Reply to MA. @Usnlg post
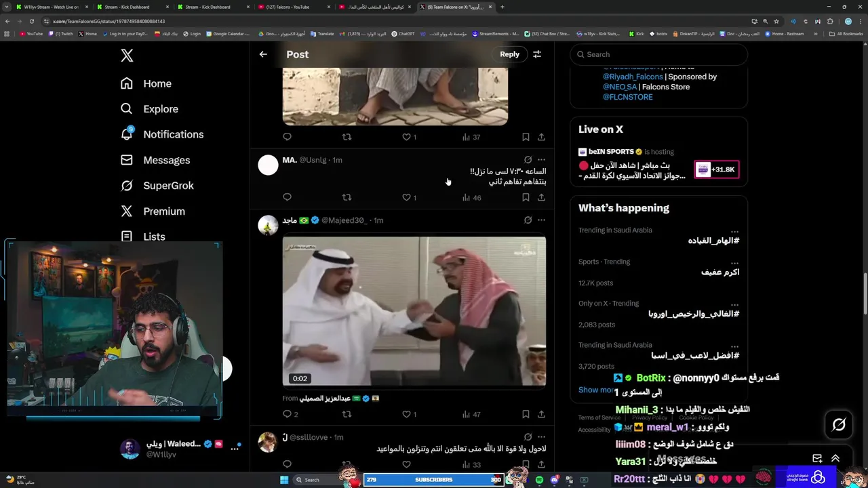 287,197
